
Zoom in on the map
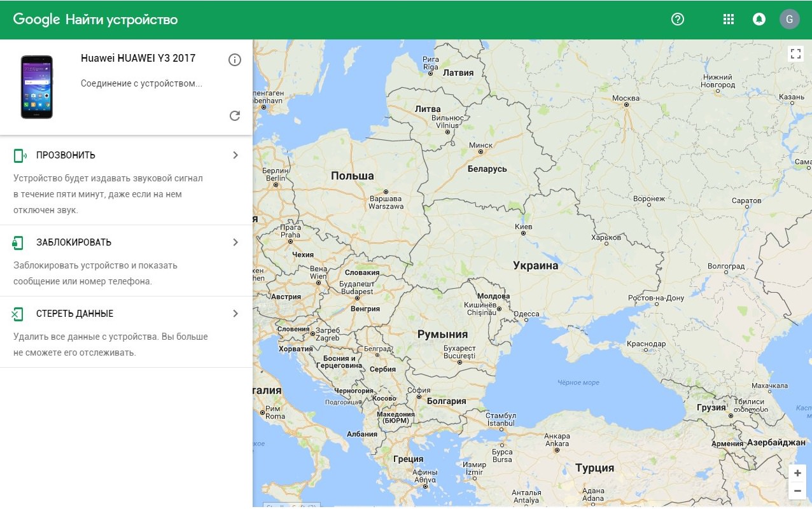point(797,473)
